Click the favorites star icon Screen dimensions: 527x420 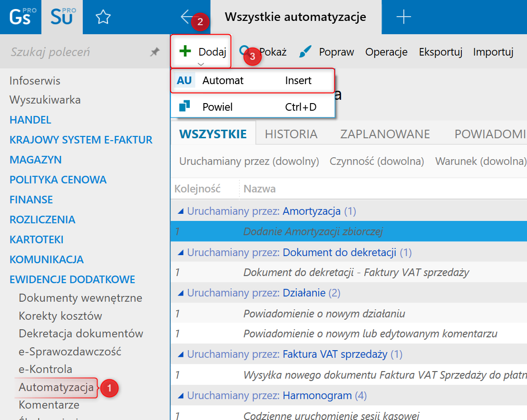coord(103,18)
